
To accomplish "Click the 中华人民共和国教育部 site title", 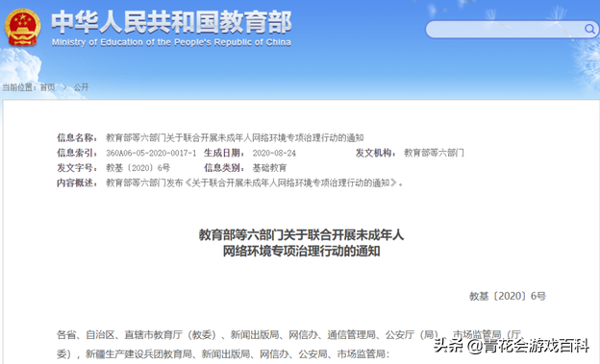I will [x=171, y=22].
